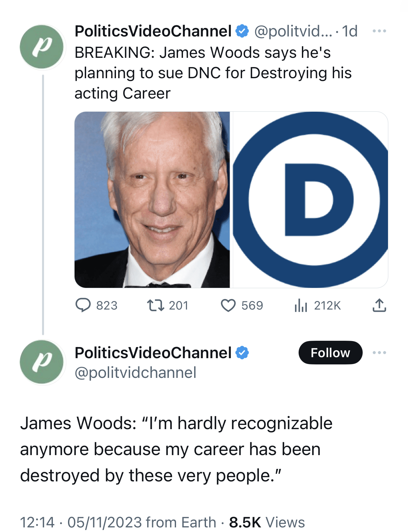Image resolution: width=408 pixels, height=532 pixels.
Task: Click the BREAKING James Woods tweet text
Action: point(213,73)
